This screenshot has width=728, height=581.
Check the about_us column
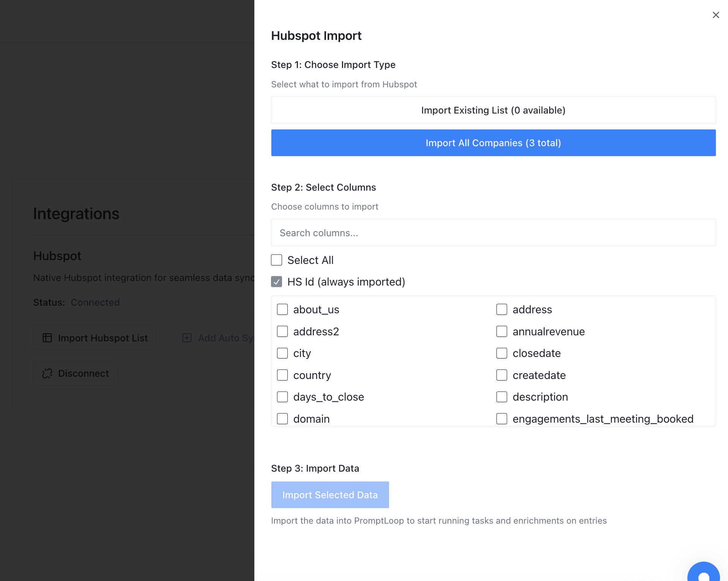point(282,309)
